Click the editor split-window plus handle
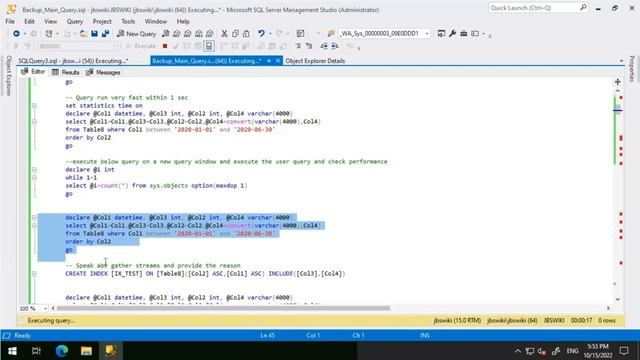The image size is (640, 360). (x=618, y=82)
